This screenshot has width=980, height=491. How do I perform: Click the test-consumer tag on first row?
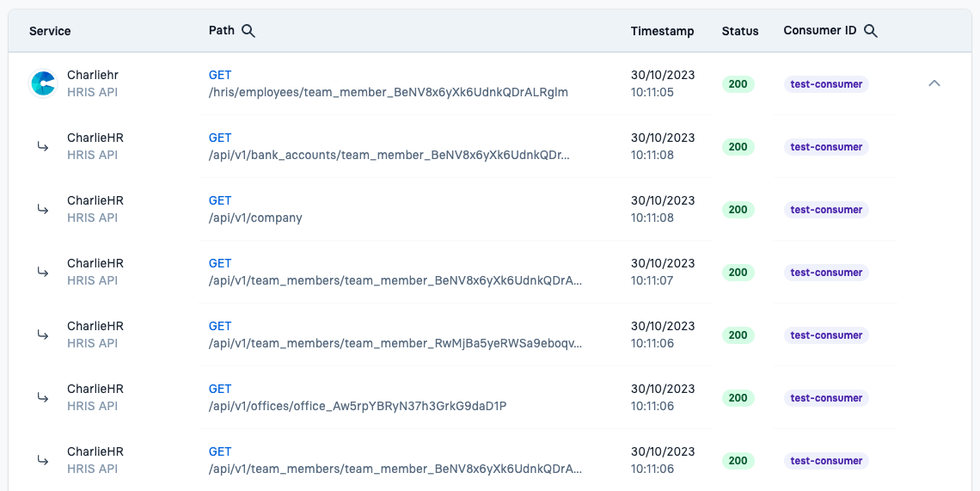pyautogui.click(x=826, y=83)
